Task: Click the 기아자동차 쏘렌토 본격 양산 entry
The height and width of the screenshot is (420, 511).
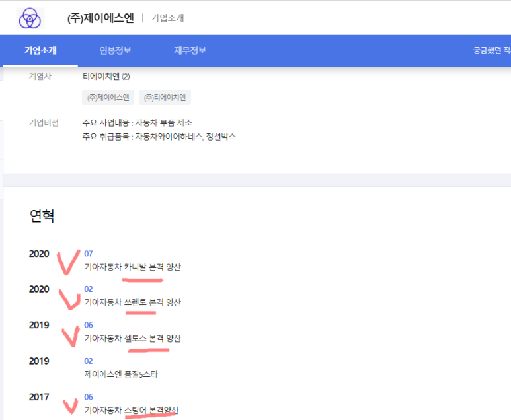Action: pos(133,303)
